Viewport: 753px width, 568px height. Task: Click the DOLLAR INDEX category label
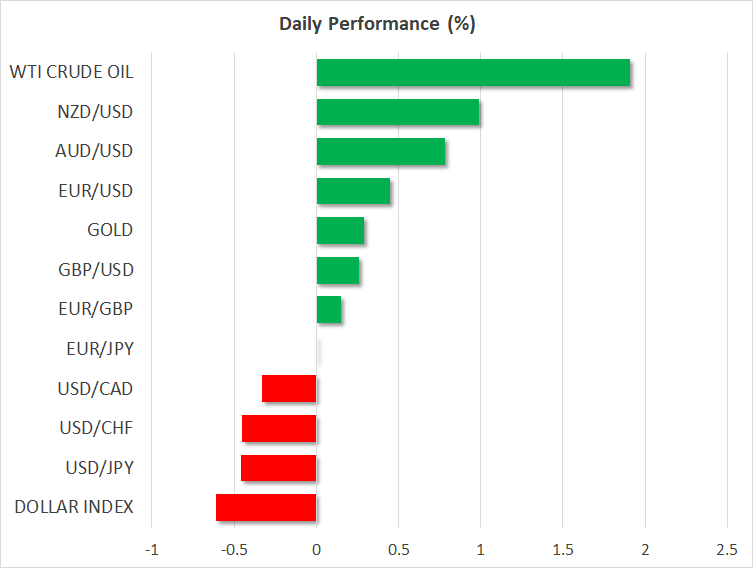74,507
